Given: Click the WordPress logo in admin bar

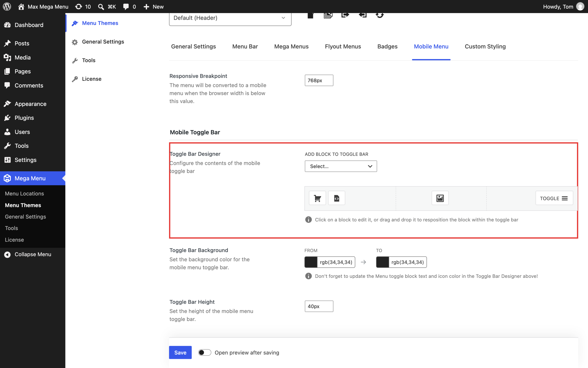Looking at the screenshot, I should pyautogui.click(x=7, y=7).
